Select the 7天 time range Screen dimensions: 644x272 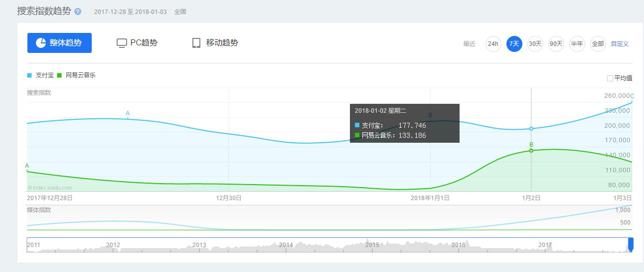pos(514,44)
